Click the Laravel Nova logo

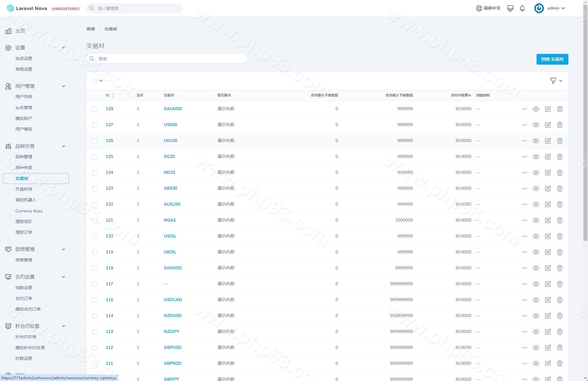tap(27, 8)
